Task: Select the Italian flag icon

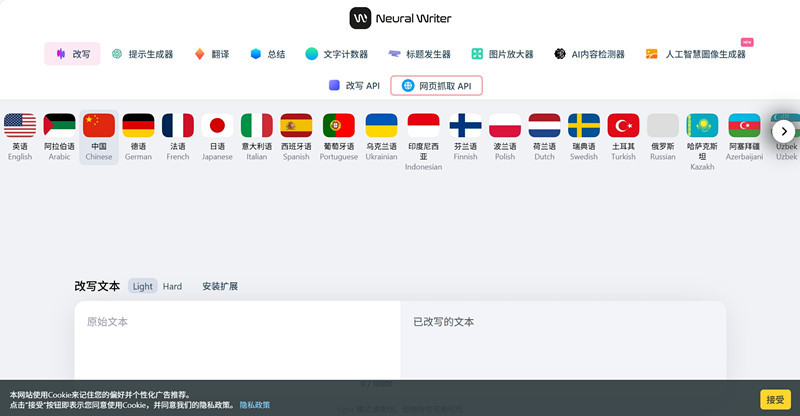Action: click(257, 126)
